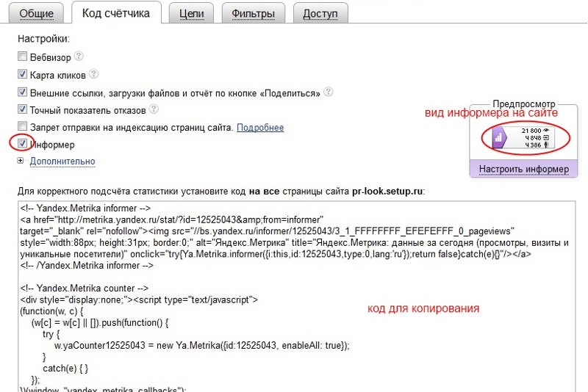588x392 pixels.
Task: Go to the Фильтры tab
Action: (x=253, y=13)
